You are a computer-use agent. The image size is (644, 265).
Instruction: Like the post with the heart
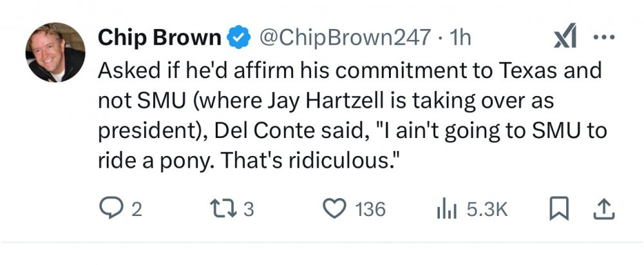click(x=332, y=209)
